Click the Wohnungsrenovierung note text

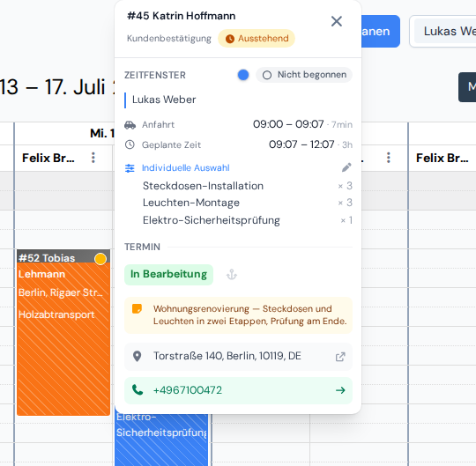[x=249, y=314]
